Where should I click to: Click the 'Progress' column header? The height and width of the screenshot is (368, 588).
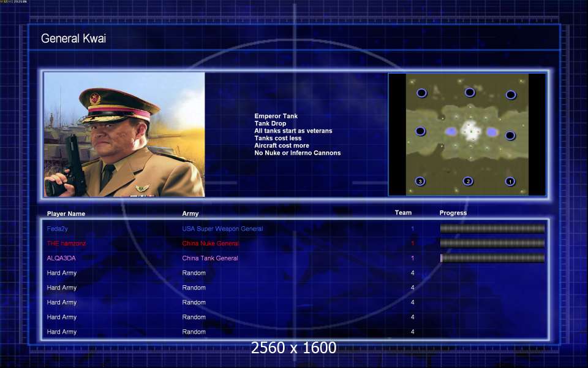point(453,213)
